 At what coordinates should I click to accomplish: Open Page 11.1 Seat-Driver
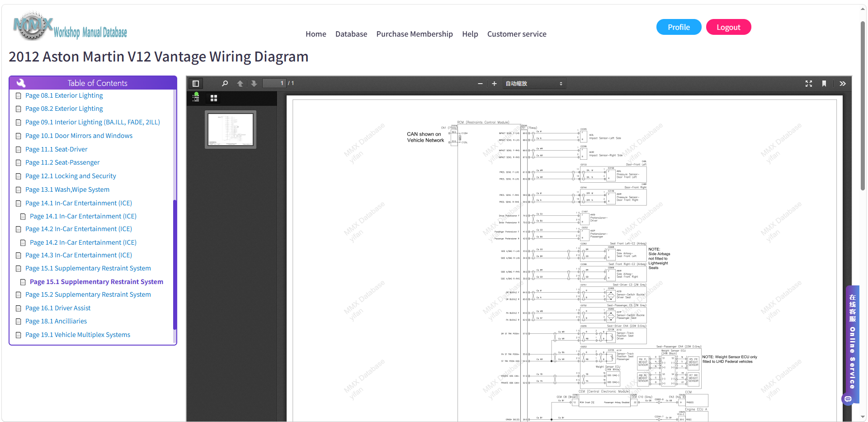pyautogui.click(x=57, y=149)
